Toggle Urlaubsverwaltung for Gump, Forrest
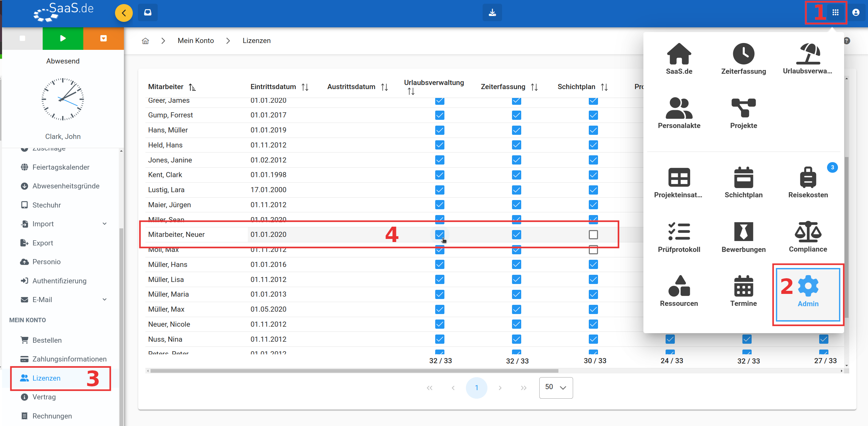Screen dimensions: 868x426 click(440, 115)
